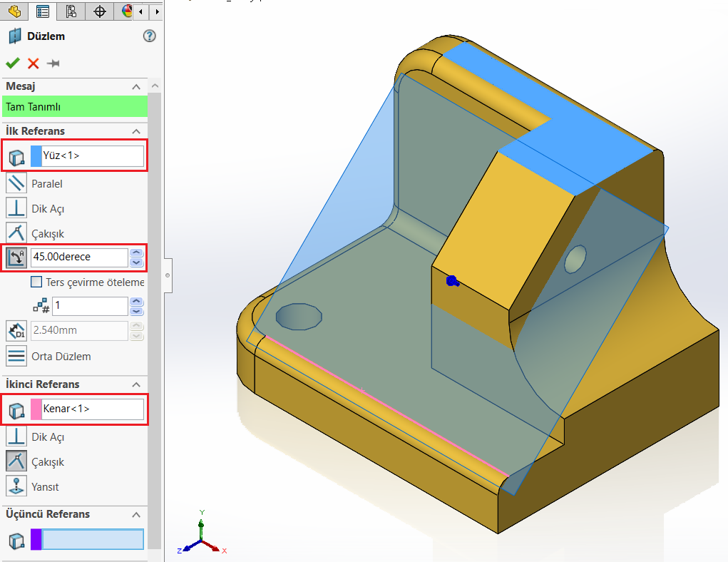Switch to the PropertyManager tab

[x=43, y=11]
